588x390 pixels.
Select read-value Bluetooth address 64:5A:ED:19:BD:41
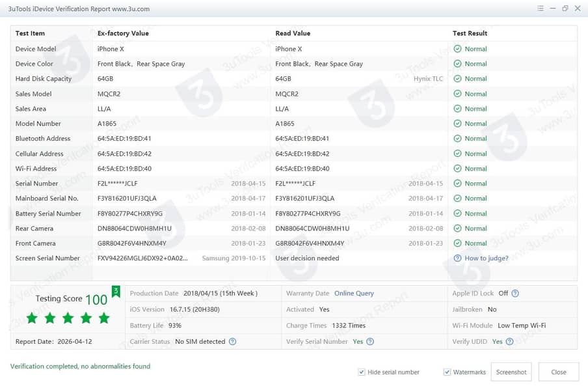(x=302, y=139)
